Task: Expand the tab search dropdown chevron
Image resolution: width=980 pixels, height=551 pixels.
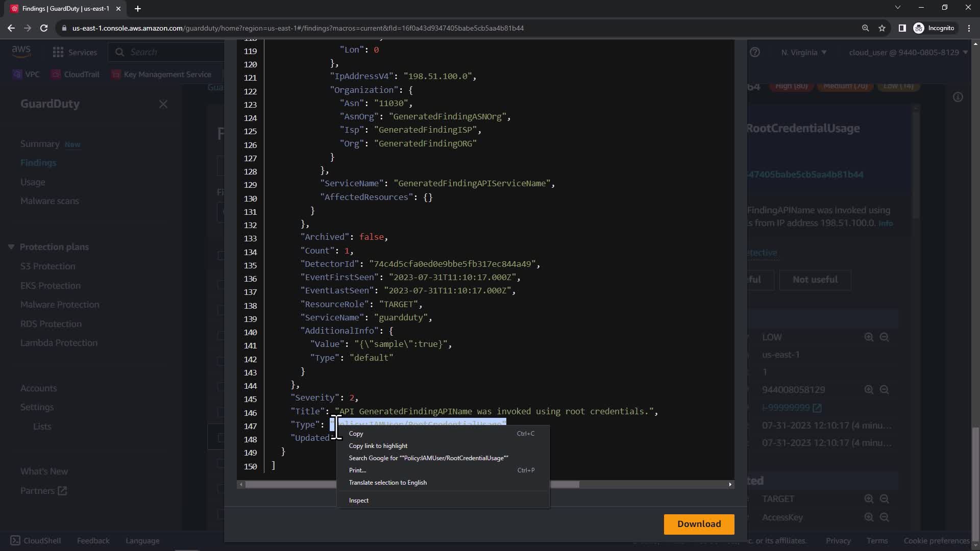Action: coord(898,7)
